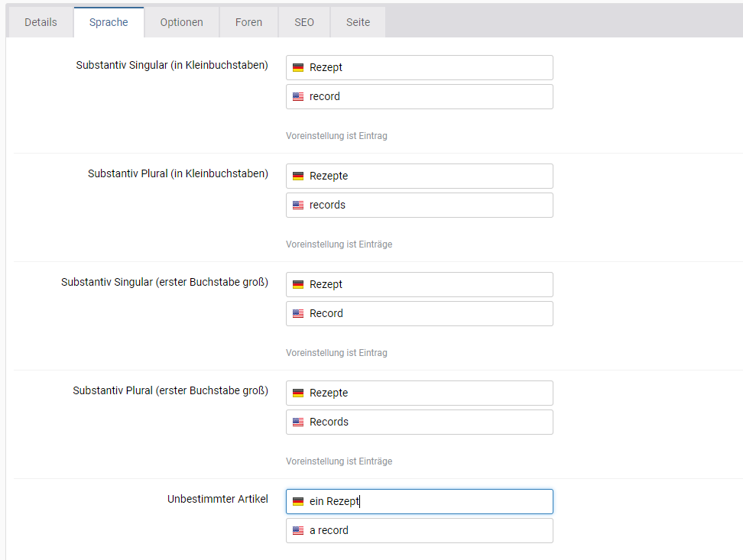Click the German flag beside capitalized singular "Rezept"
The width and height of the screenshot is (743, 560).
pyautogui.click(x=297, y=284)
